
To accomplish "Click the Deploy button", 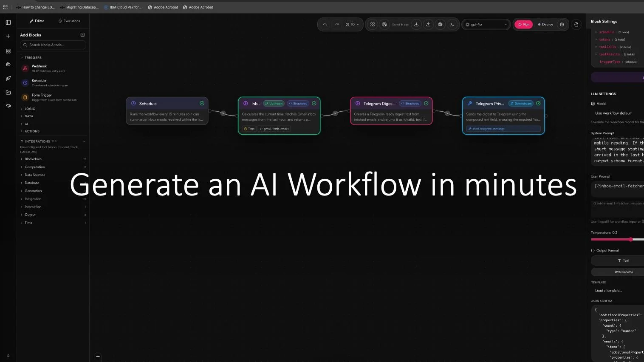I will (546, 24).
